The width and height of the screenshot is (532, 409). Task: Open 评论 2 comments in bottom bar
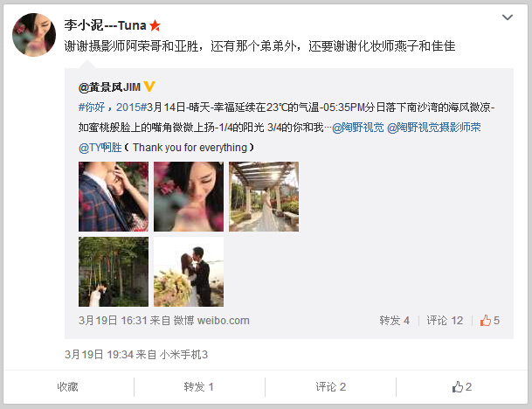(331, 386)
